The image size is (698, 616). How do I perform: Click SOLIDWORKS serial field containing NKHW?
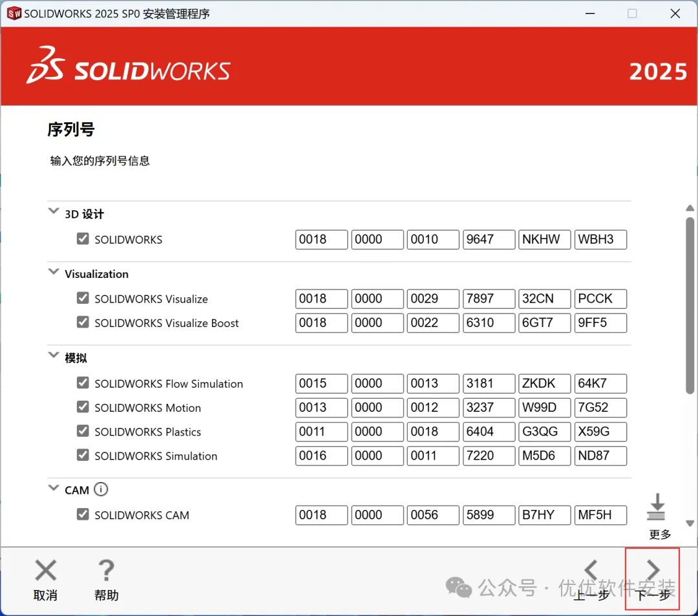click(x=544, y=239)
